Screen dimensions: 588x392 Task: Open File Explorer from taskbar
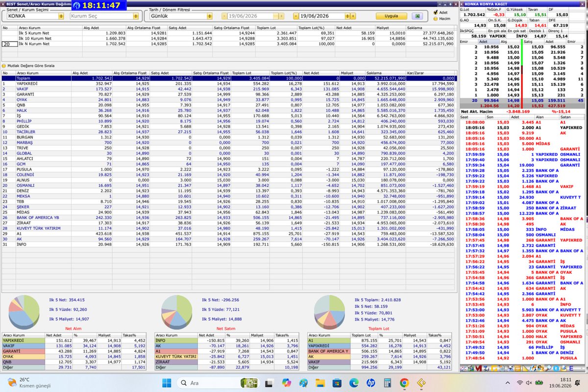tap(320, 383)
